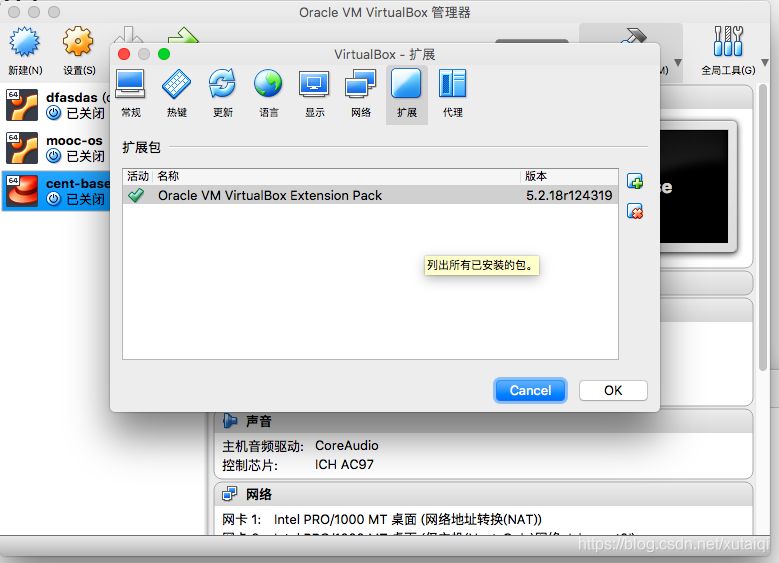Click the 活动 column header

point(138,176)
